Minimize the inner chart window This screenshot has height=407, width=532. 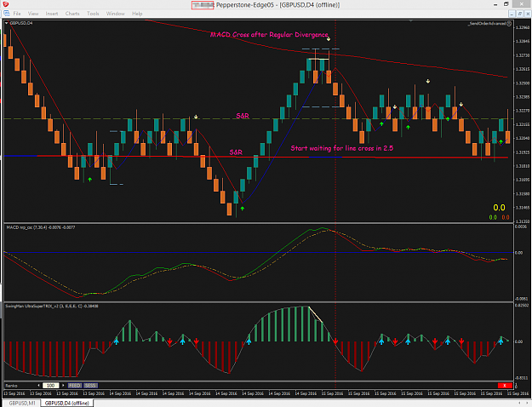512,14
